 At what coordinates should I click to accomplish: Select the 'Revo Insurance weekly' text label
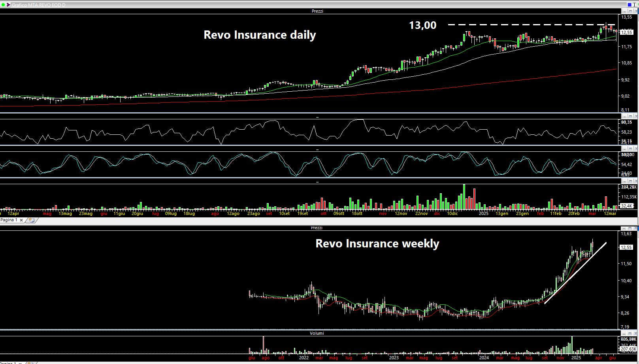click(x=377, y=243)
